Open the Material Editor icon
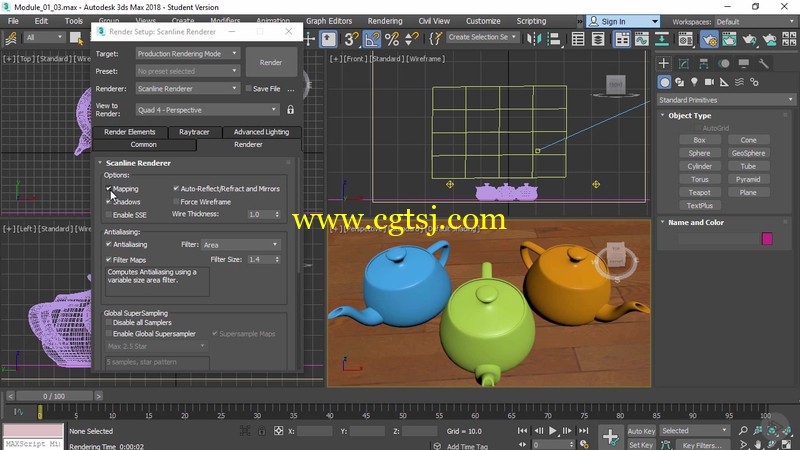This screenshot has width=800, height=450. click(685, 39)
